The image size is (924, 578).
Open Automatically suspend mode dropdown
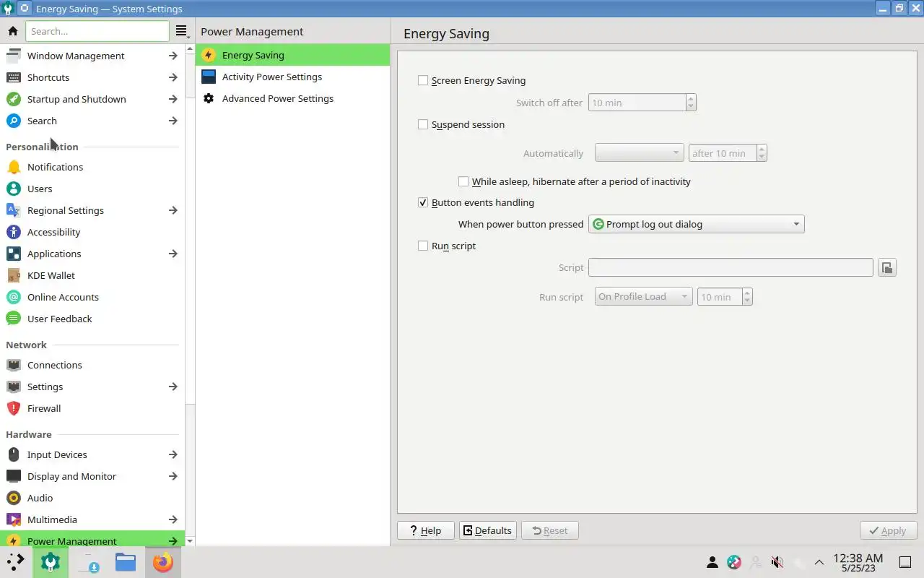(639, 153)
